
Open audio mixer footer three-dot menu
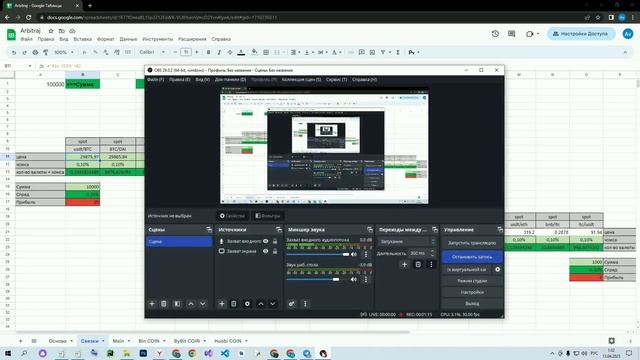(x=305, y=304)
